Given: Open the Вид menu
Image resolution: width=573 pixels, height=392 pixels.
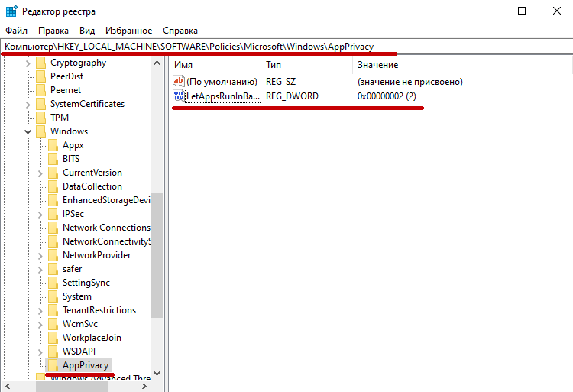Looking at the screenshot, I should point(87,31).
